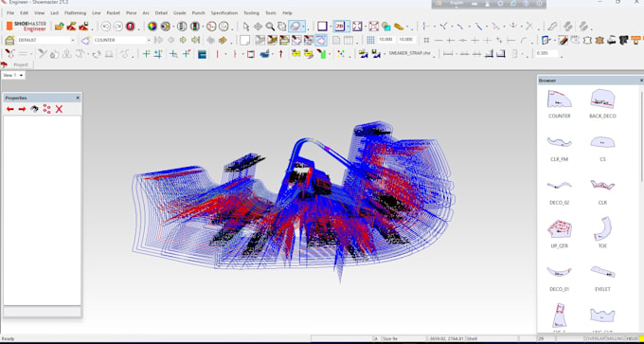The height and width of the screenshot is (344, 644).
Task: Click the HELD status bar indicator
Action: tap(632, 338)
